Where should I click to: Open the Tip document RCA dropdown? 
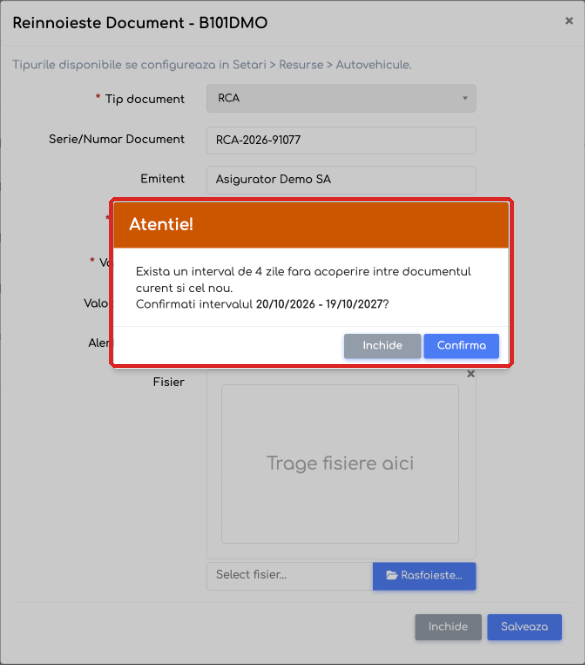coord(341,98)
